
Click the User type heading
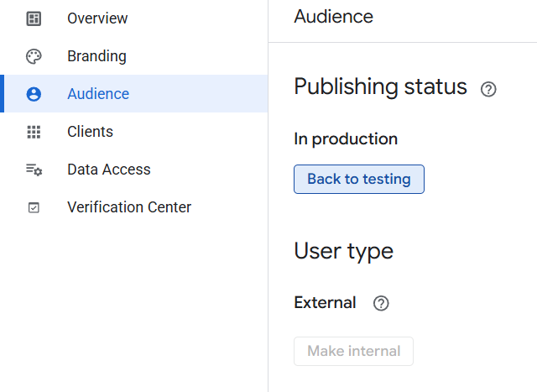coord(343,251)
